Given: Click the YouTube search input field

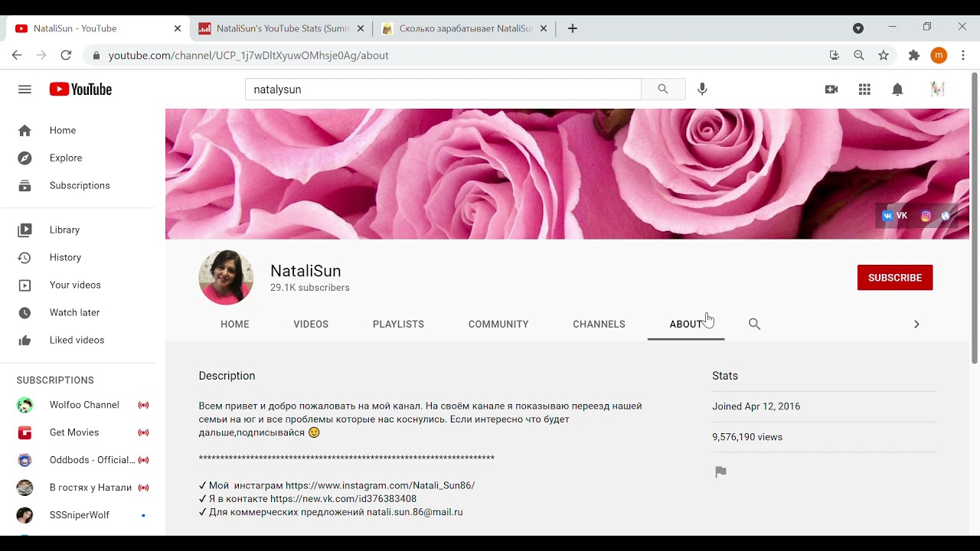Looking at the screenshot, I should (443, 90).
